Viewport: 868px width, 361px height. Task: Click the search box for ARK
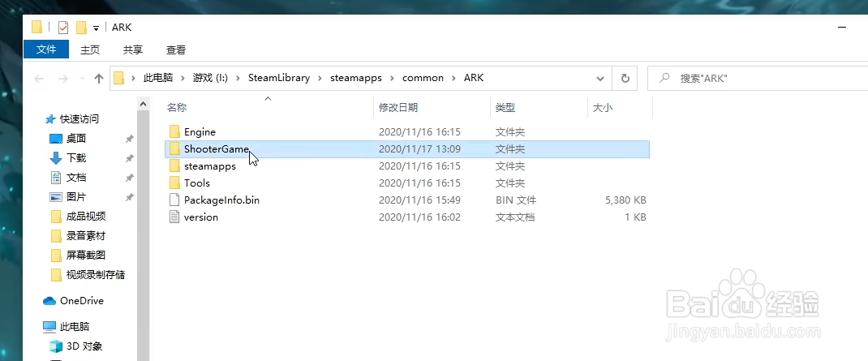coord(758,78)
